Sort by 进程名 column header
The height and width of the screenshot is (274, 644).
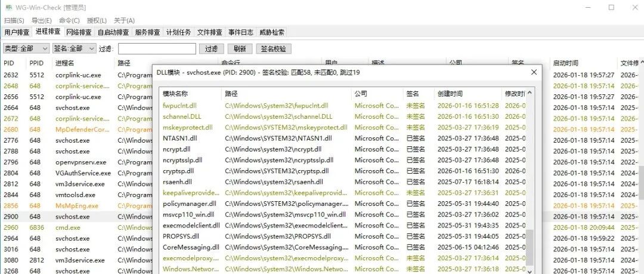(x=83, y=63)
